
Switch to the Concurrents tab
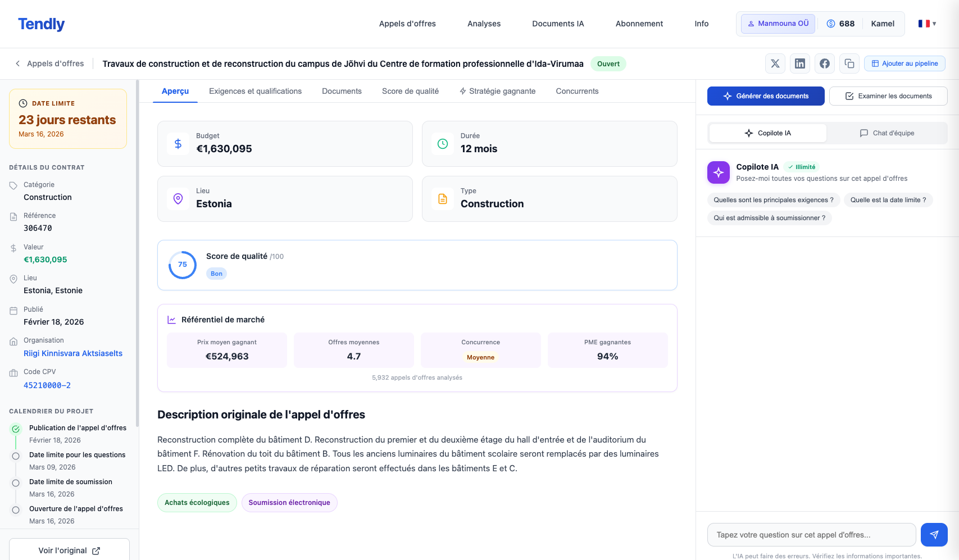tap(577, 91)
